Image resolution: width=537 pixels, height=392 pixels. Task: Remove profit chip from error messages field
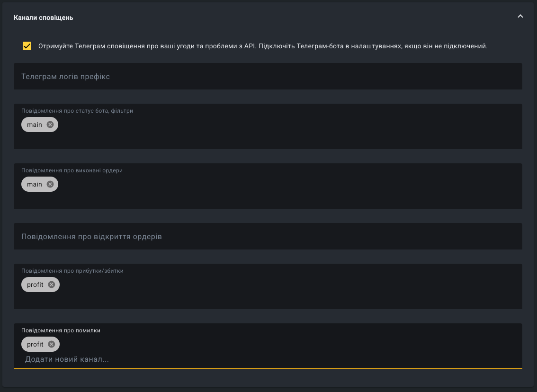(51, 344)
